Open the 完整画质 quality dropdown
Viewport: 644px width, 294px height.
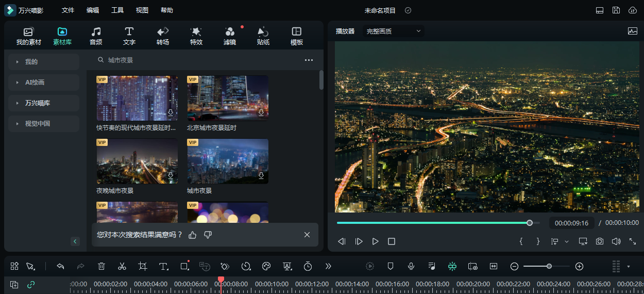394,31
